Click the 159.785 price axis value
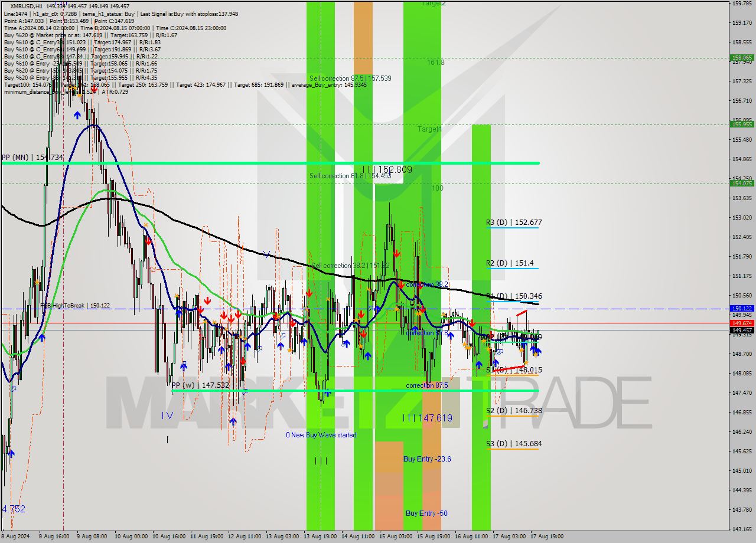 [x=742, y=4]
